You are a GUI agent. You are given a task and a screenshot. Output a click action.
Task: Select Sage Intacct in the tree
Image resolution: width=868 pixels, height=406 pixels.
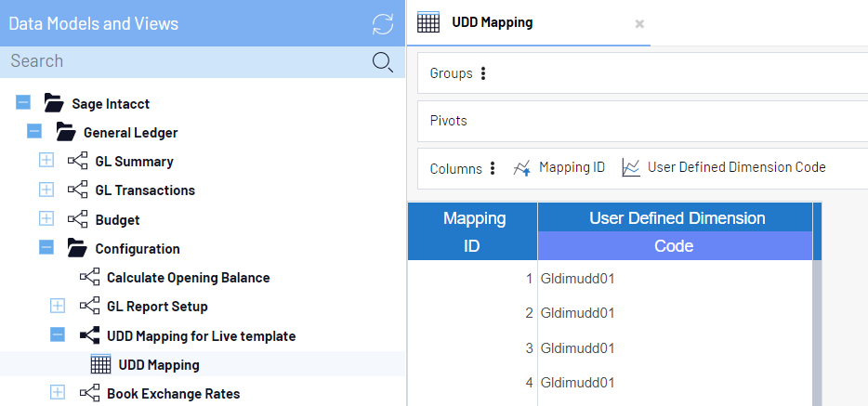point(111,103)
